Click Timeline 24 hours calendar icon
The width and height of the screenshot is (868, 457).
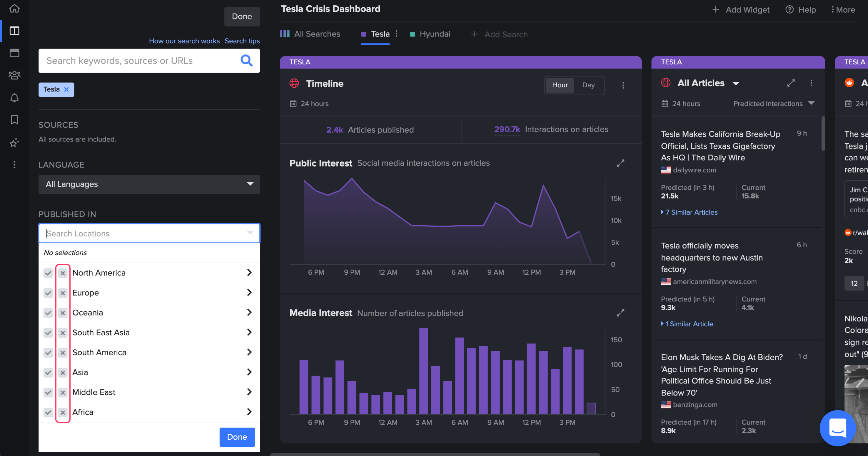(x=293, y=104)
